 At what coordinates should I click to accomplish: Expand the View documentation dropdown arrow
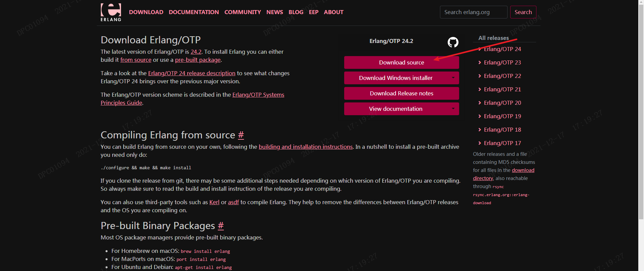pos(453,109)
